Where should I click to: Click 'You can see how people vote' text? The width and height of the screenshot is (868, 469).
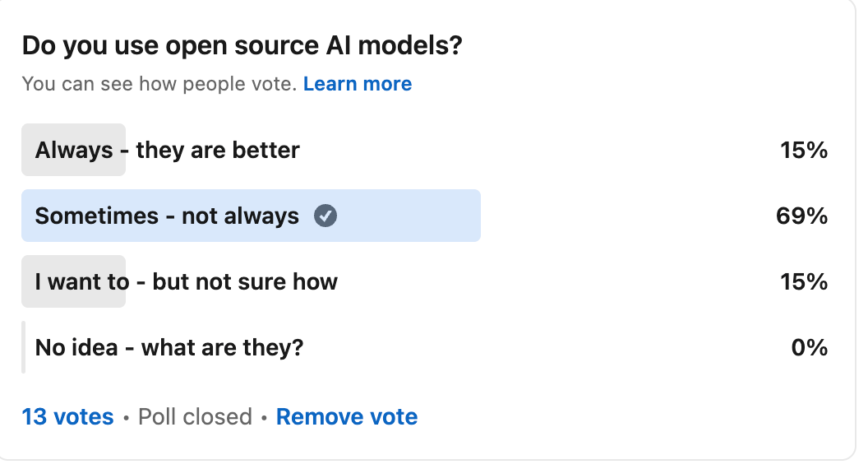pos(159,84)
